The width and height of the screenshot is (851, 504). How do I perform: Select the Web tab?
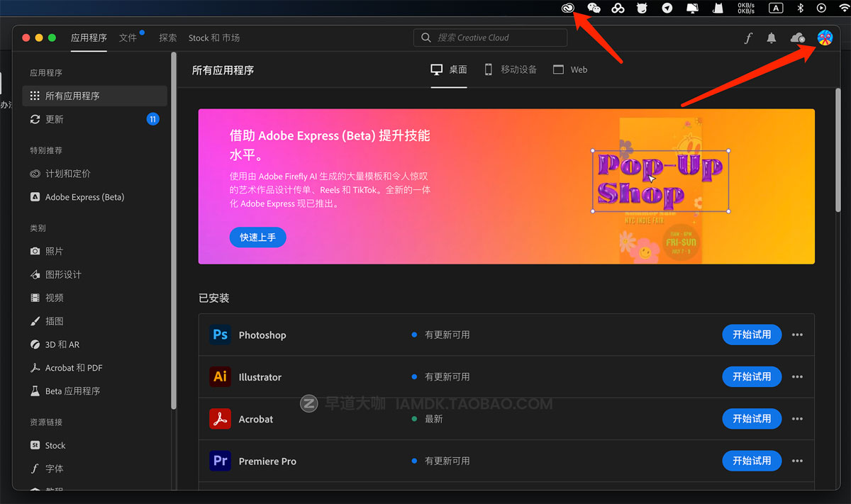click(x=570, y=69)
